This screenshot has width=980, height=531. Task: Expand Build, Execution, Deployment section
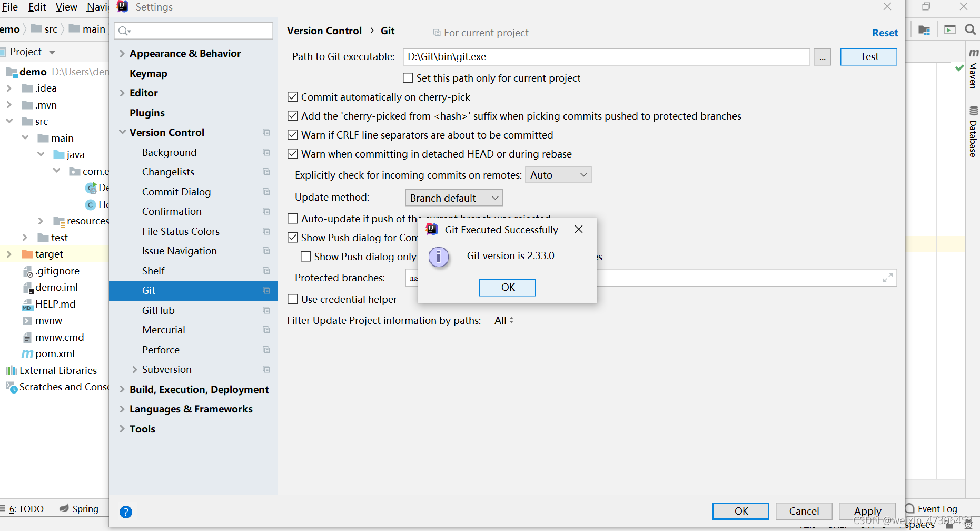tap(122, 389)
